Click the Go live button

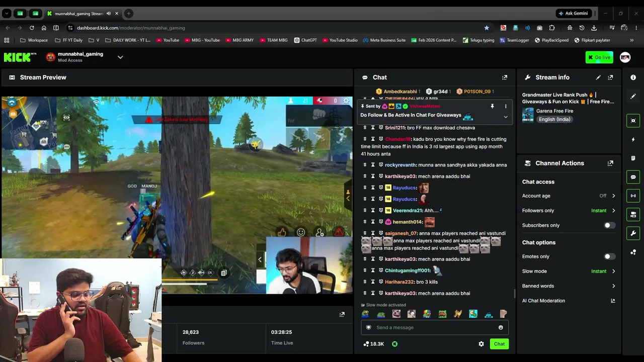pos(599,57)
